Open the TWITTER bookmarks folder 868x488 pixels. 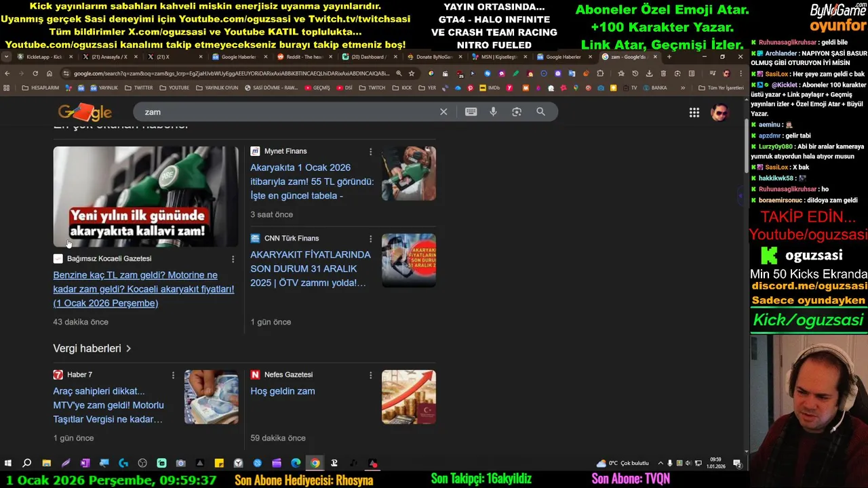click(139, 87)
